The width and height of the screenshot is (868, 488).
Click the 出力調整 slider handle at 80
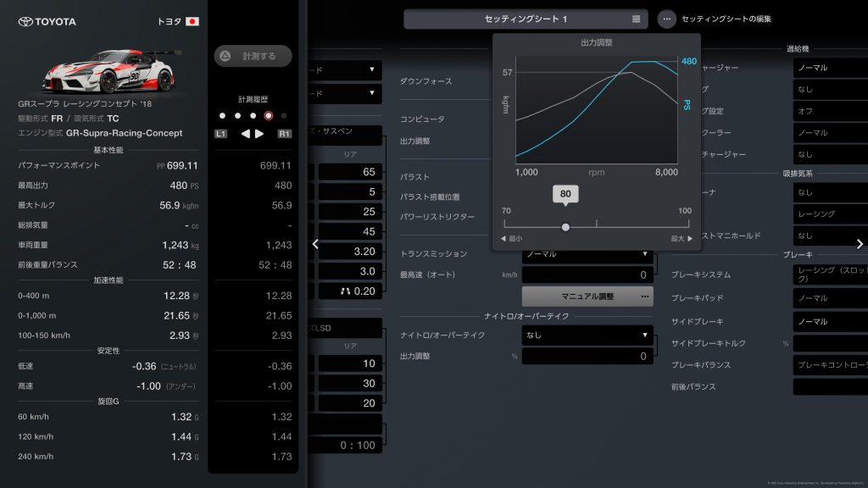[565, 227]
